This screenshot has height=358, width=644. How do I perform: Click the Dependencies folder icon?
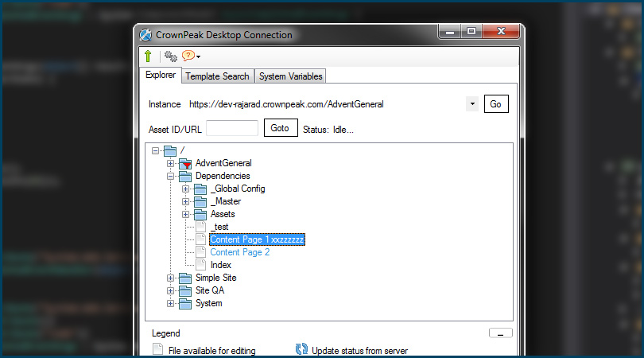click(x=185, y=177)
